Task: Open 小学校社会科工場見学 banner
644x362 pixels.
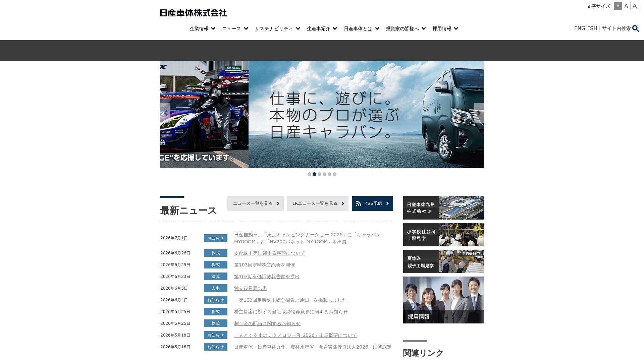Action: 443,235
